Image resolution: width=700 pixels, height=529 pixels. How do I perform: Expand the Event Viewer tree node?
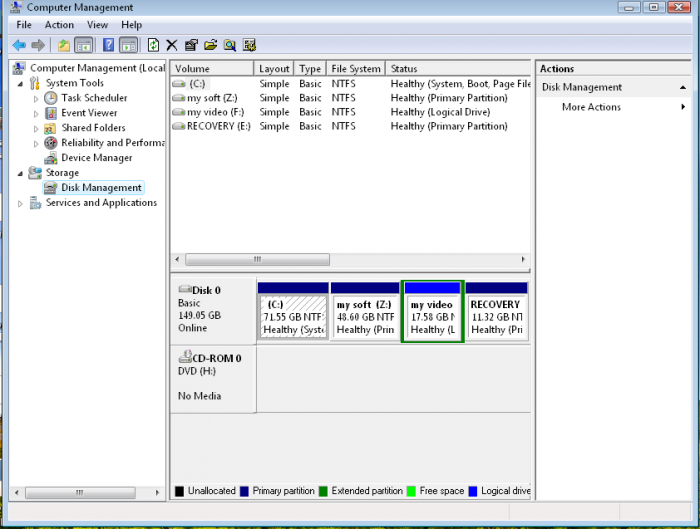37,113
